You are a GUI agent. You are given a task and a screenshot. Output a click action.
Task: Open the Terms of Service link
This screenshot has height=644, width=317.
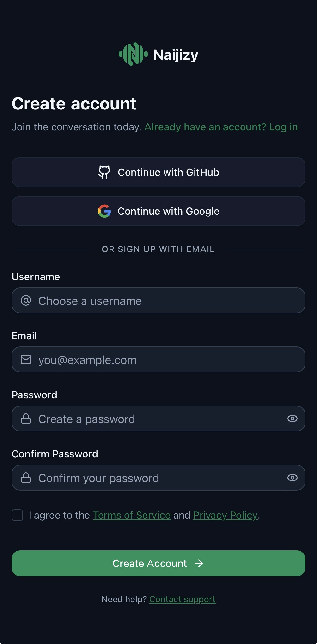(x=132, y=515)
